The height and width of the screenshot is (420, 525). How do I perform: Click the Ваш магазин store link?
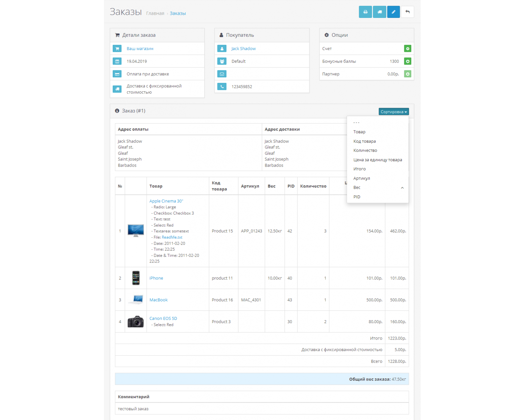(x=140, y=49)
